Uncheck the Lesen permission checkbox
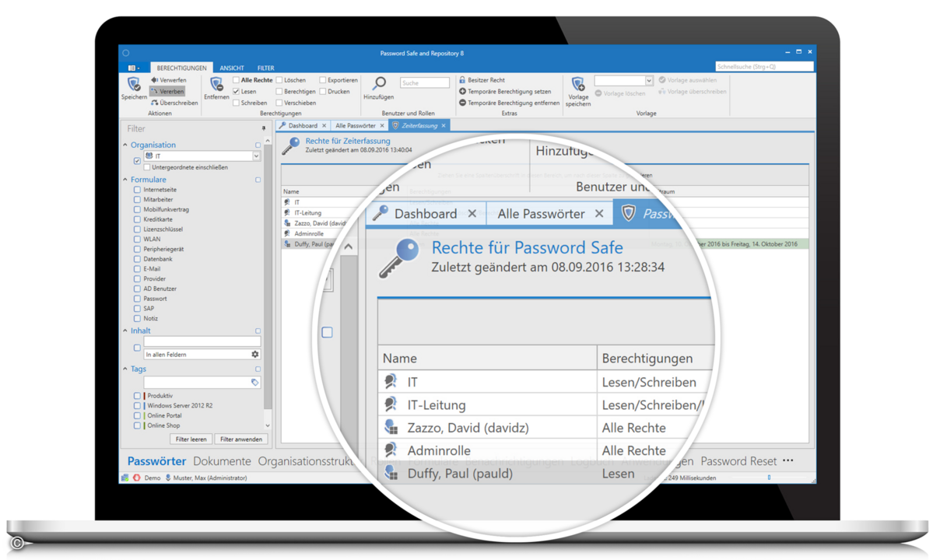 [x=237, y=92]
